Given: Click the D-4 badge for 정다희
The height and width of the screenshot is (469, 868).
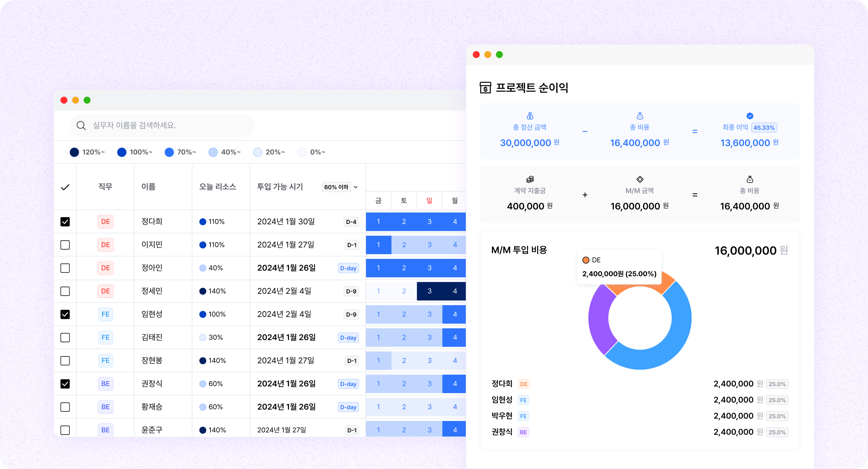Looking at the screenshot, I should coord(351,222).
